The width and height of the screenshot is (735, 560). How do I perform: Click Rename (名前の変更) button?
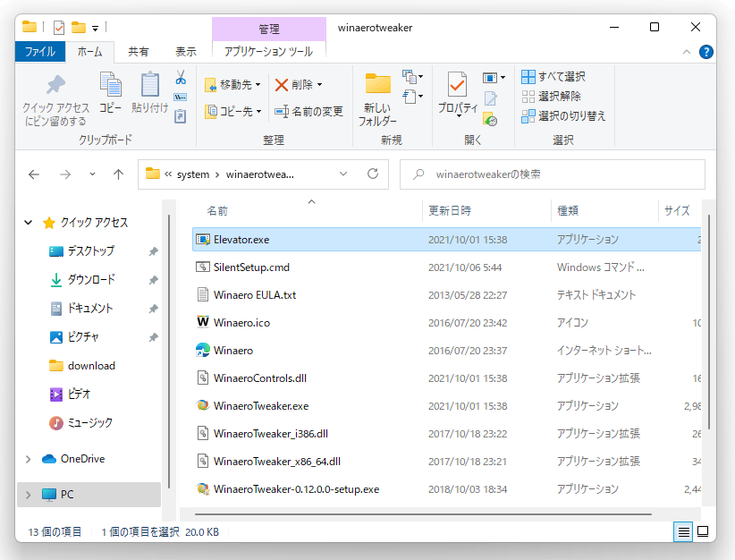(x=308, y=111)
